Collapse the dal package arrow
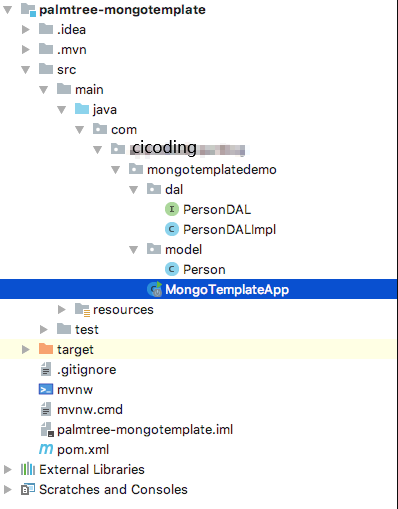The image size is (398, 509). (134, 190)
